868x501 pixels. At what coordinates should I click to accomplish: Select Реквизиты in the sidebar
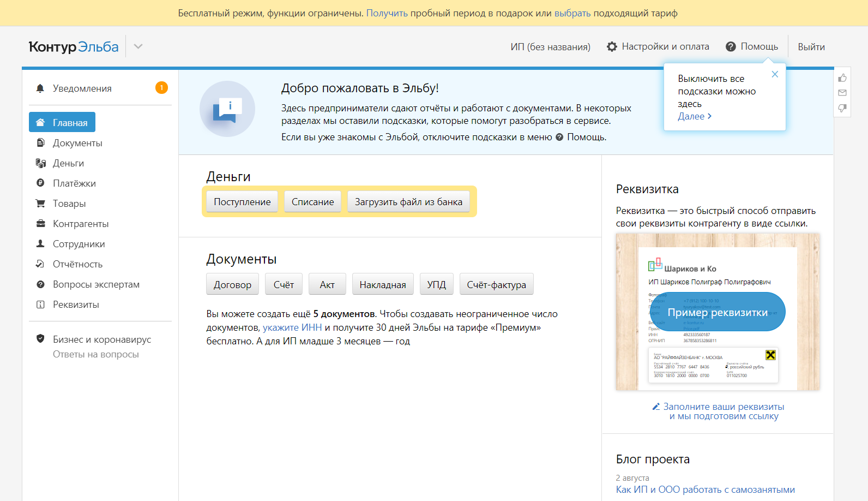tap(76, 305)
